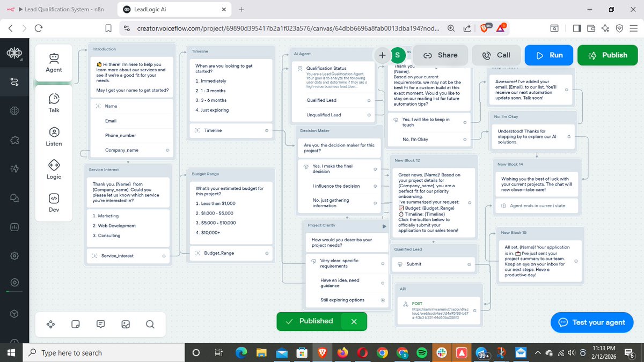Screen dimensions: 644x362
Task: Run the agent prototype
Action: point(549,55)
